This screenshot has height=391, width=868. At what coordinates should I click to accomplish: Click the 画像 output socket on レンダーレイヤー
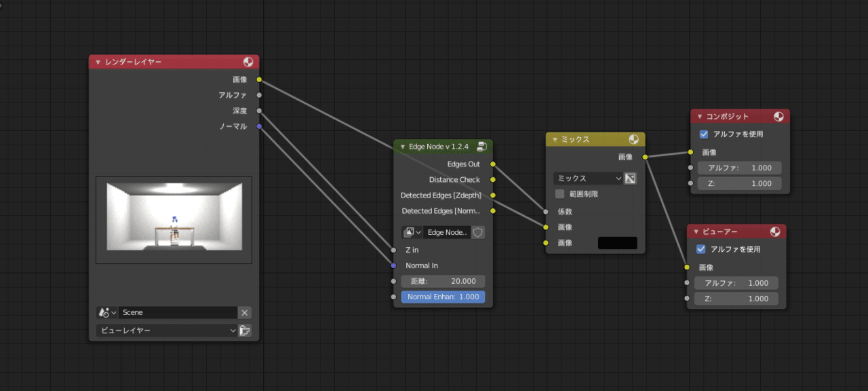point(259,79)
